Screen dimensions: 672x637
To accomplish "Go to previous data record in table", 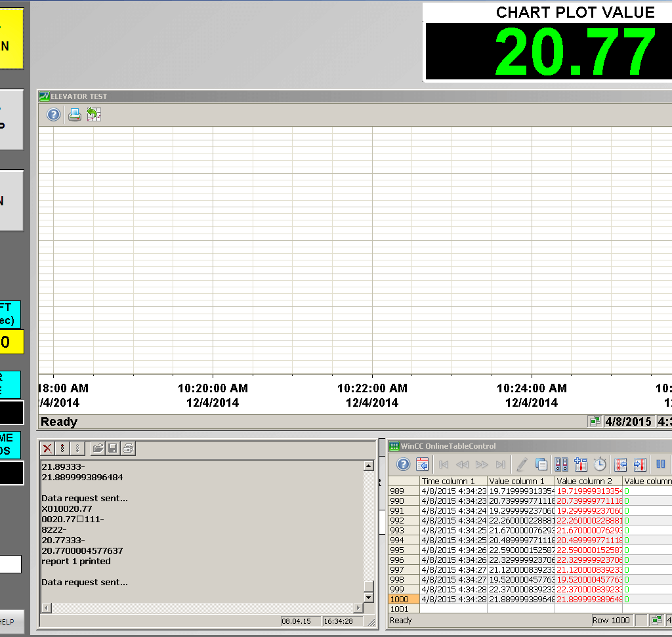I will click(463, 464).
